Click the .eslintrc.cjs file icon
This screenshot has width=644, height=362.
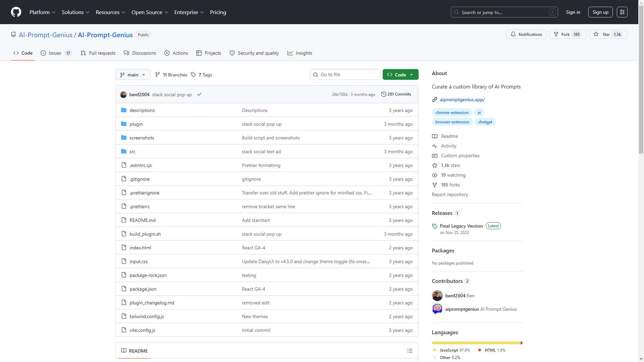point(124,165)
